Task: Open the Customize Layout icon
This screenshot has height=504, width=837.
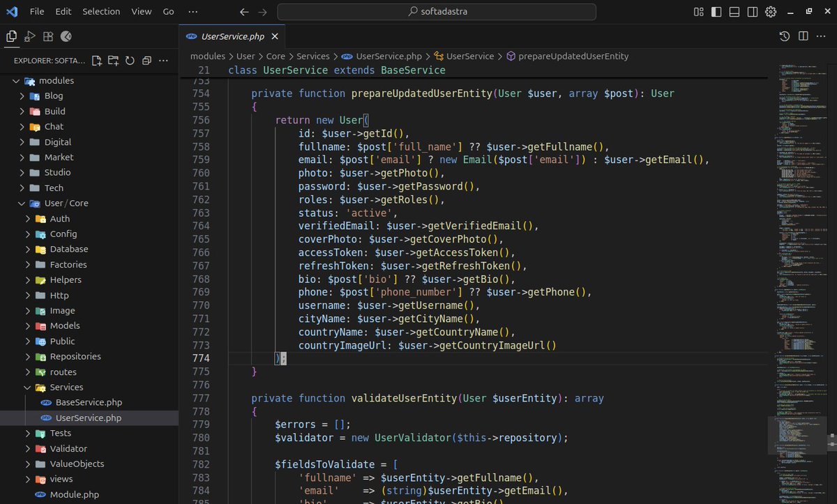Action: point(698,12)
